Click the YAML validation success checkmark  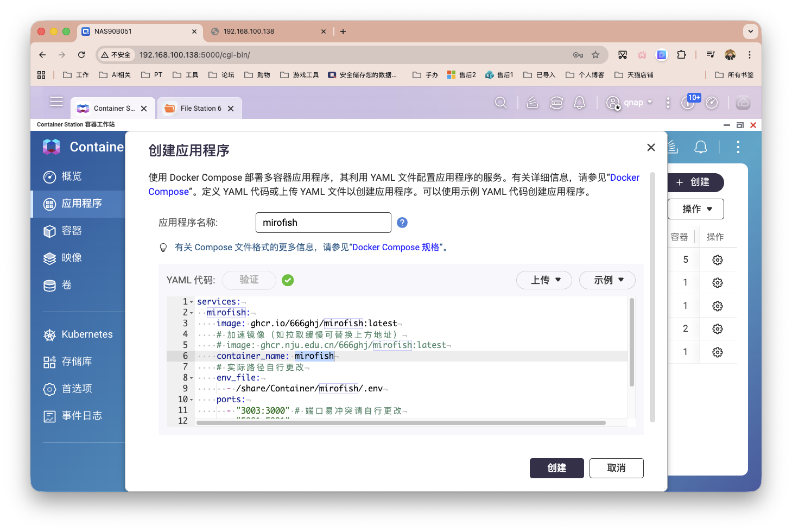(288, 280)
